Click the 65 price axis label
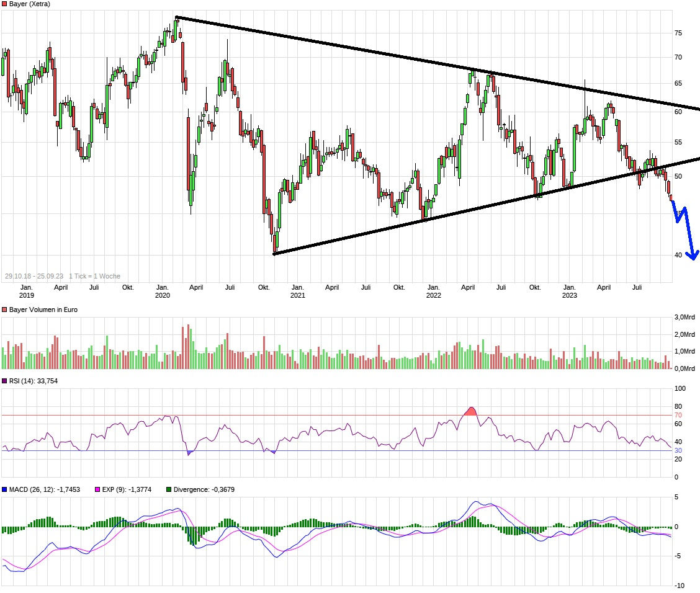The image size is (700, 593). point(678,83)
